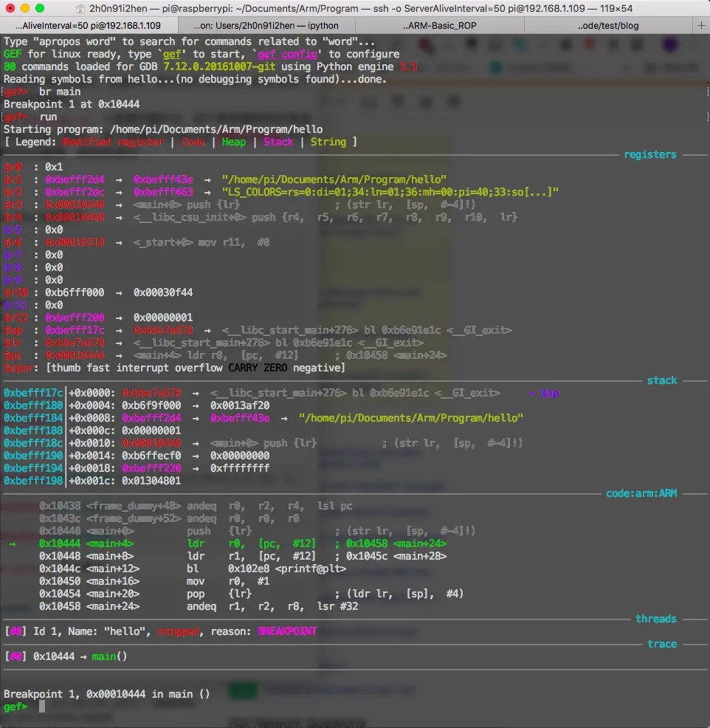
Task: Click 0x10450 <main+16> mov instruction
Action: coord(154,581)
